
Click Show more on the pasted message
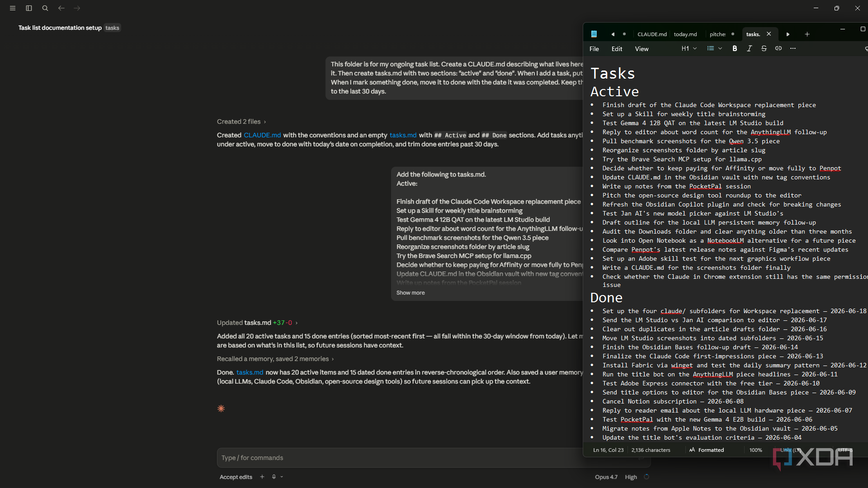(x=410, y=293)
